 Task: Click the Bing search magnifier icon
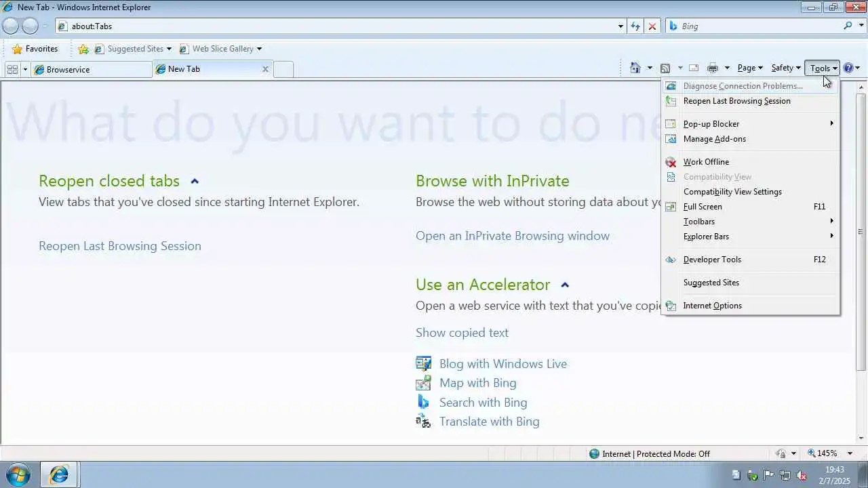point(848,26)
